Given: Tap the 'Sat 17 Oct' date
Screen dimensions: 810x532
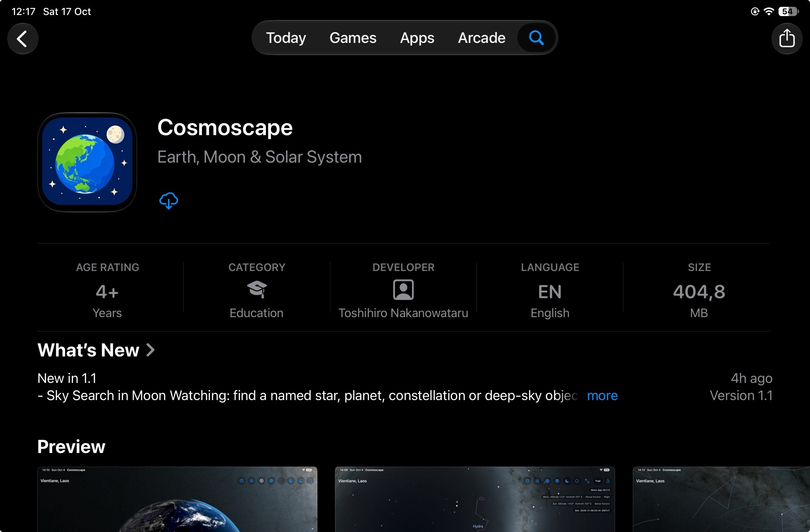Looking at the screenshot, I should click(67, 11).
